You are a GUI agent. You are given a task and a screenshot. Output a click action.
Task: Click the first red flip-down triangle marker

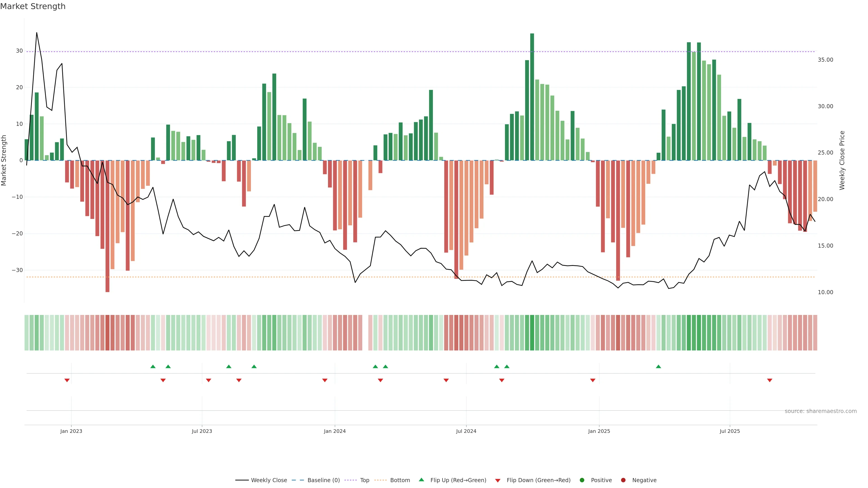[x=67, y=380]
